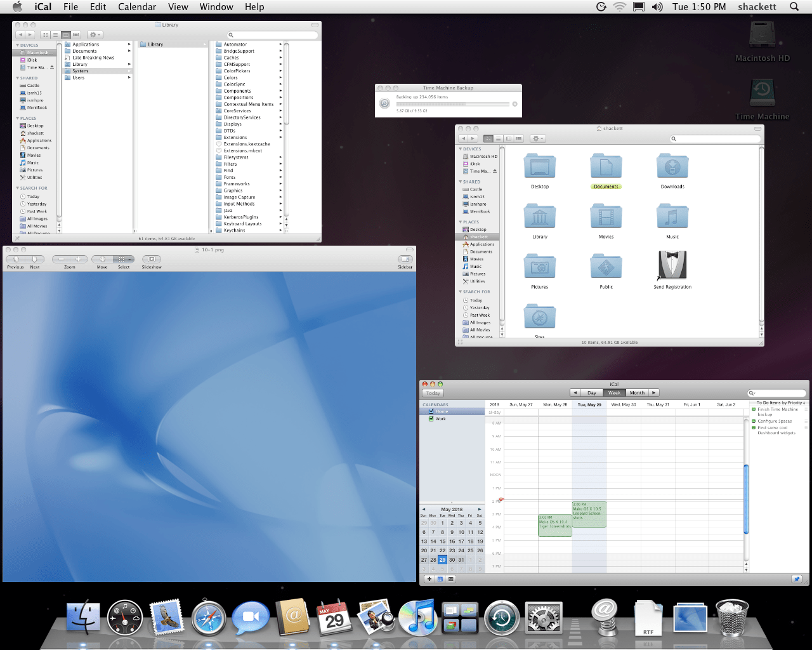812x650 pixels.
Task: Uncheck the Home calendar checkbox
Action: tap(431, 411)
